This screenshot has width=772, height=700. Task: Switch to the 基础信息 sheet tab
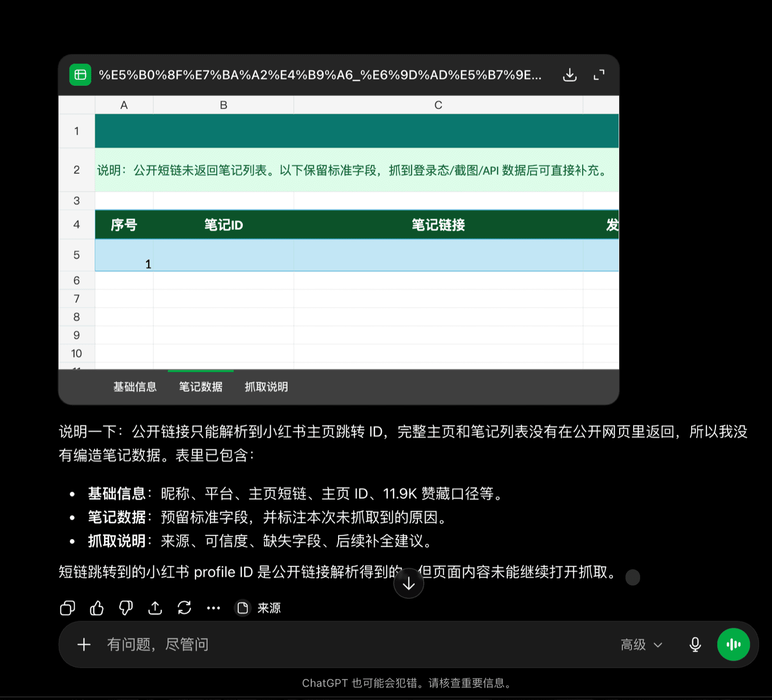pyautogui.click(x=135, y=387)
